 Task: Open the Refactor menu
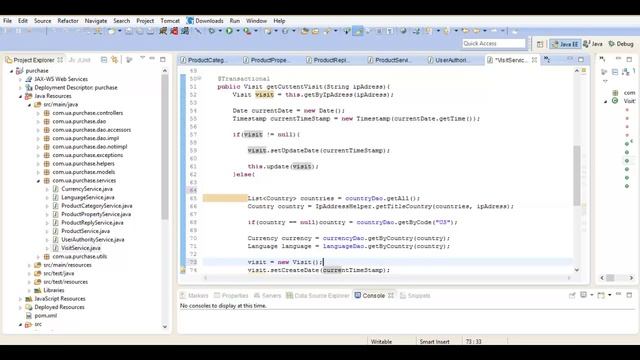click(x=68, y=21)
